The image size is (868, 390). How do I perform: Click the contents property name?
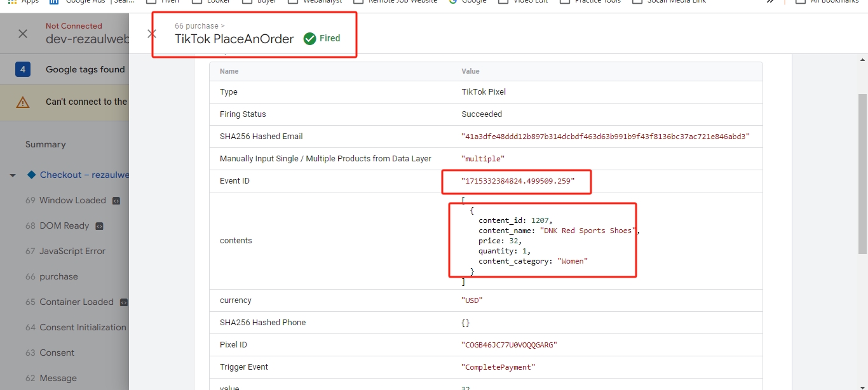pos(236,241)
